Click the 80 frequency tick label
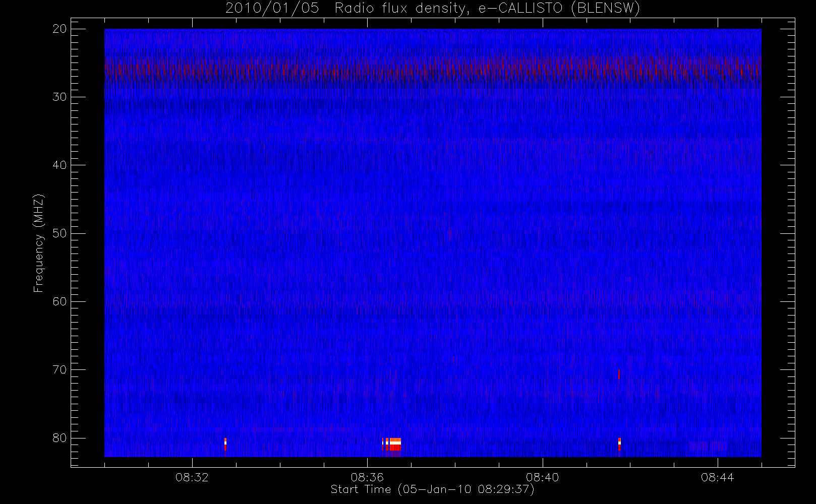 [x=60, y=438]
